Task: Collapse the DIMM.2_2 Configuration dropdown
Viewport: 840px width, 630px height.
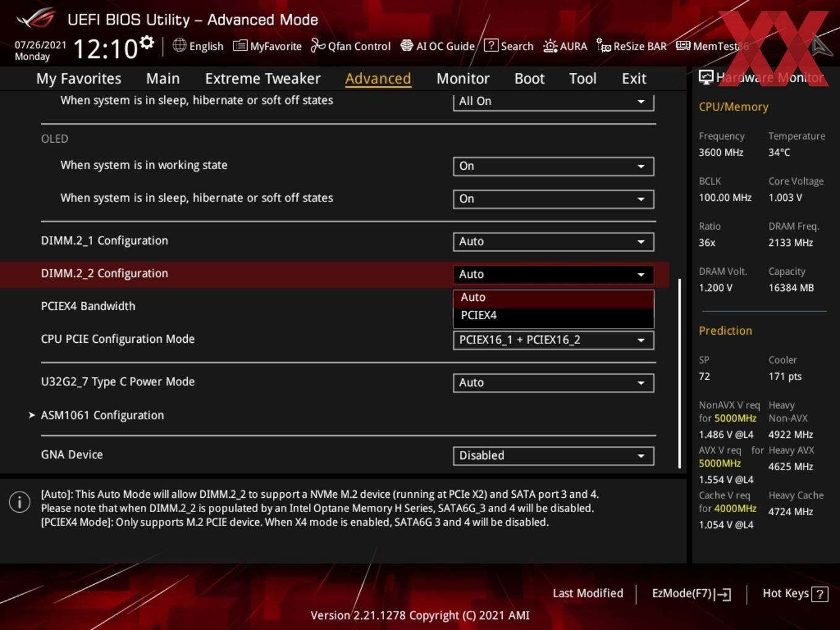Action: click(553, 274)
